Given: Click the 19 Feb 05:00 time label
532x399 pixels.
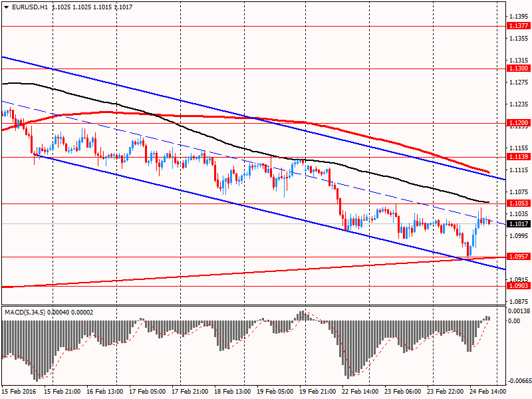Looking at the screenshot, I should pos(275,392).
